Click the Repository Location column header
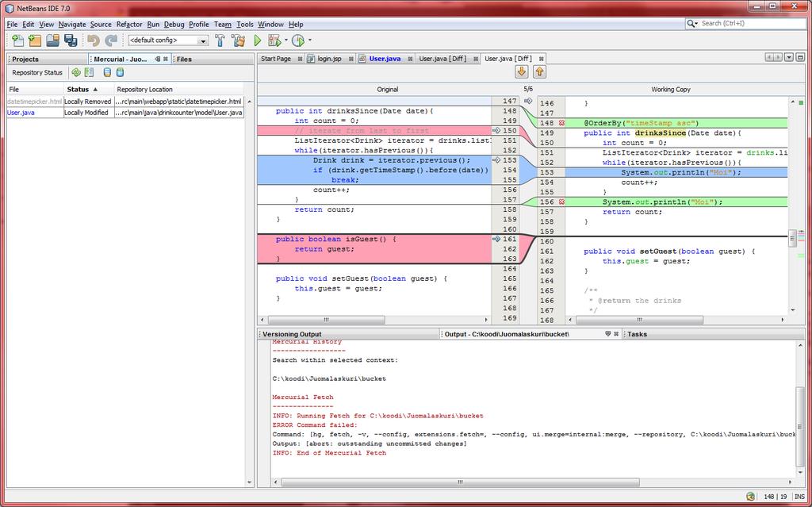Screen dimensions: 812x507 (x=178, y=89)
